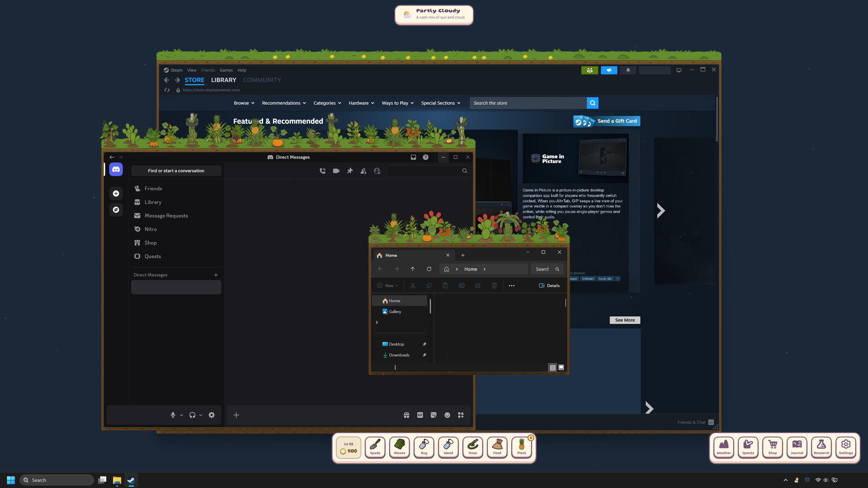Viewport: 868px width, 488px height.
Task: Open the Steam View menu
Action: pyautogui.click(x=192, y=70)
